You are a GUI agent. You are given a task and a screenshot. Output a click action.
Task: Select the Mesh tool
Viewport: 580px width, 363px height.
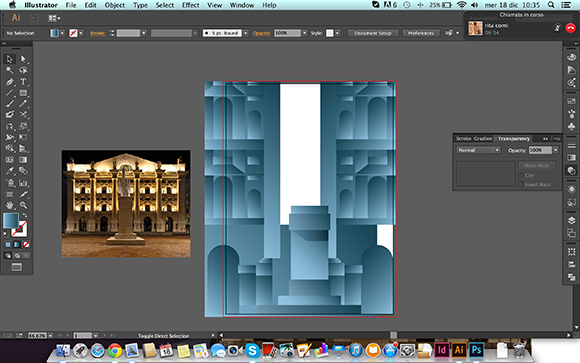[10, 160]
